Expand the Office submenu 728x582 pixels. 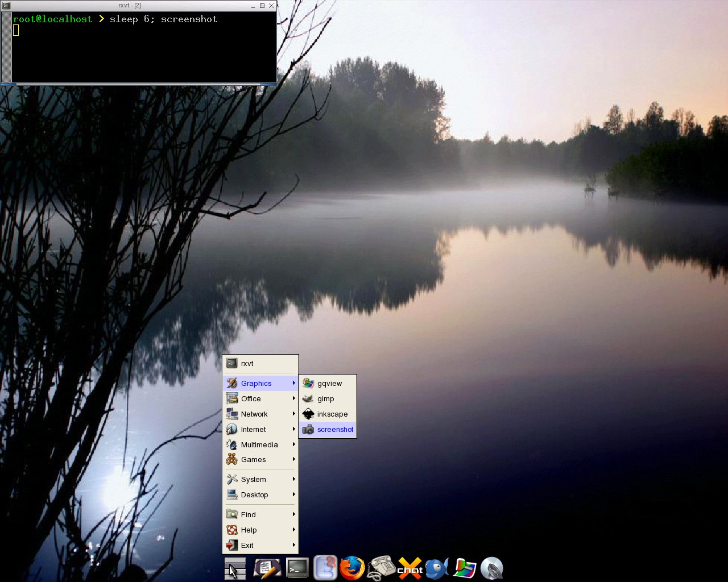(260, 398)
